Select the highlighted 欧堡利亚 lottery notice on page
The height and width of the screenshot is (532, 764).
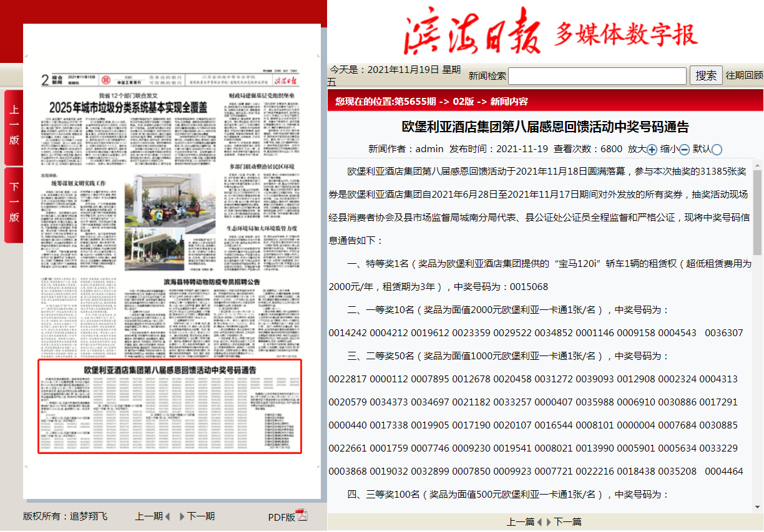click(x=170, y=406)
